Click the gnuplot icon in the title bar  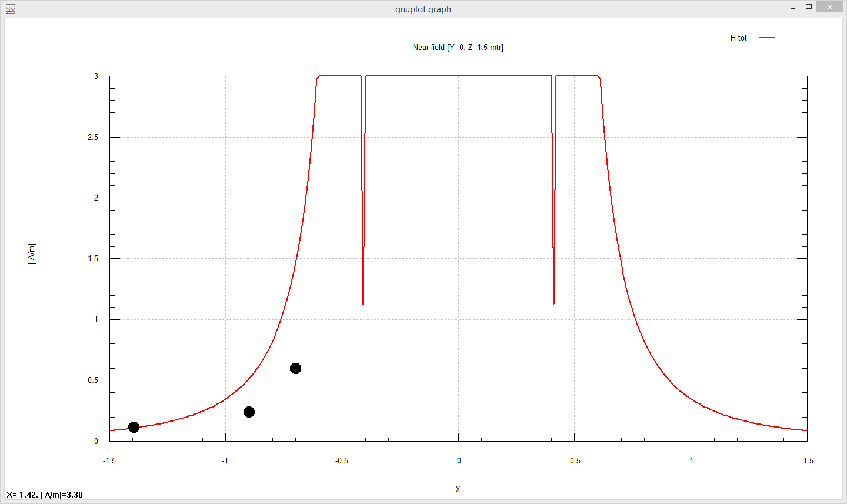[x=10, y=9]
